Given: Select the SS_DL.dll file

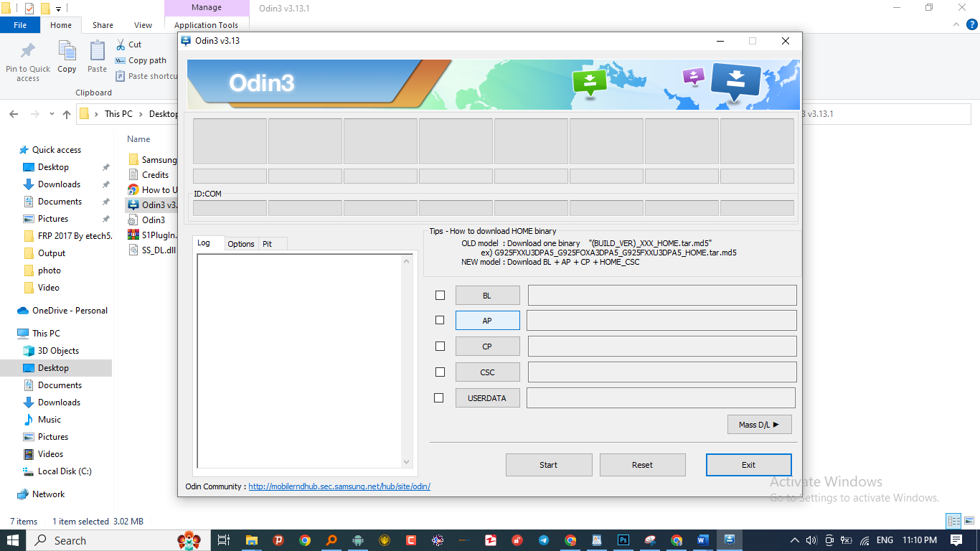Looking at the screenshot, I should coord(159,250).
